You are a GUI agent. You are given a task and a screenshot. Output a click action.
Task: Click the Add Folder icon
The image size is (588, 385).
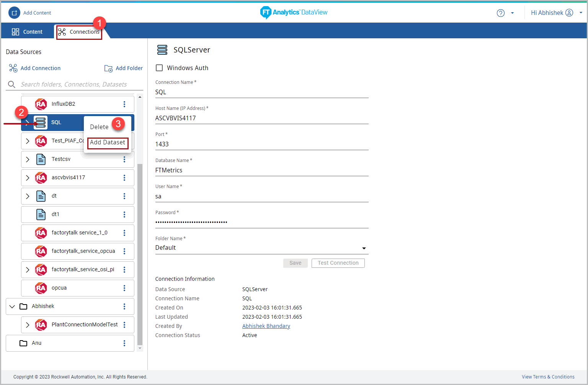click(x=108, y=68)
